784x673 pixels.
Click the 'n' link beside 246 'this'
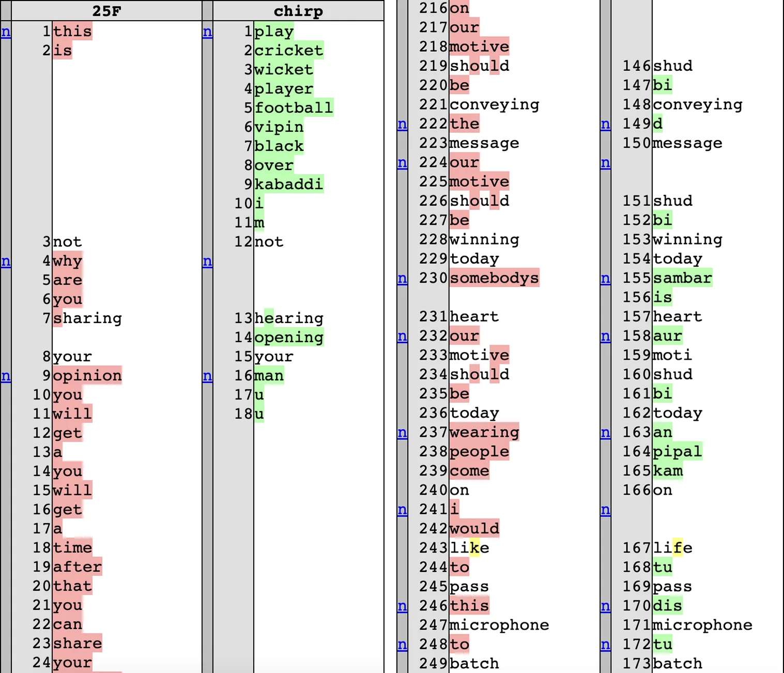tap(402, 606)
